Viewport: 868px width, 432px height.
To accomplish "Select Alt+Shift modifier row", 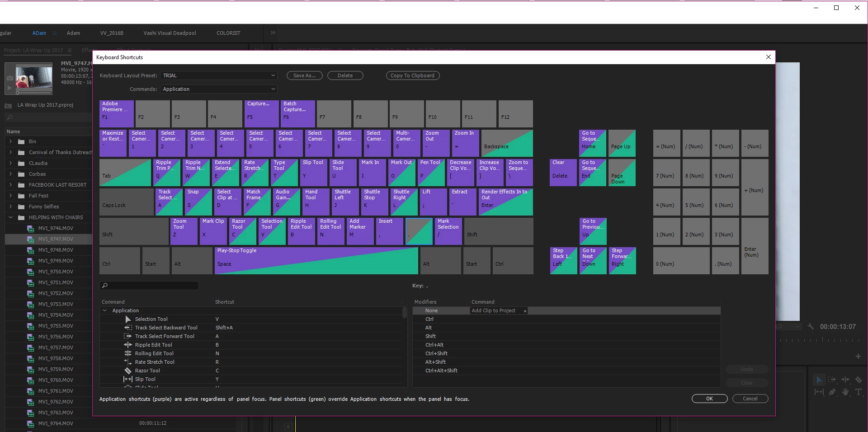I will pyautogui.click(x=566, y=362).
